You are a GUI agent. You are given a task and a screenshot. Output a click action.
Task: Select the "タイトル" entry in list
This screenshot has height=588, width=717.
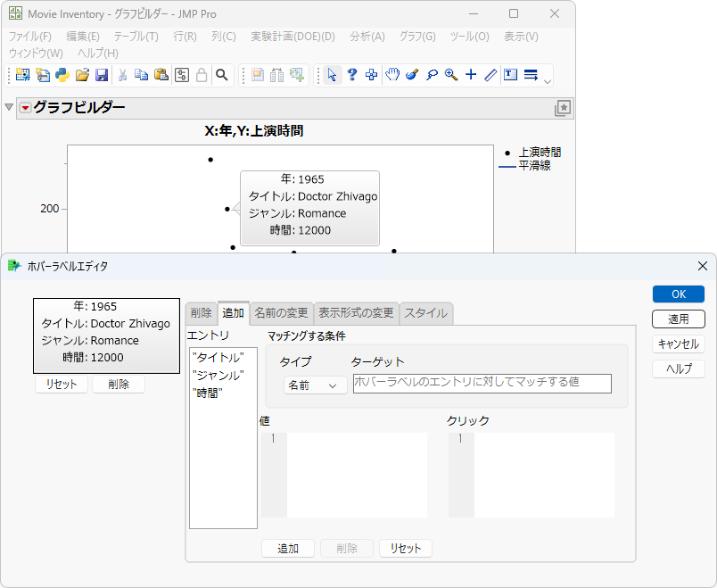(x=218, y=358)
